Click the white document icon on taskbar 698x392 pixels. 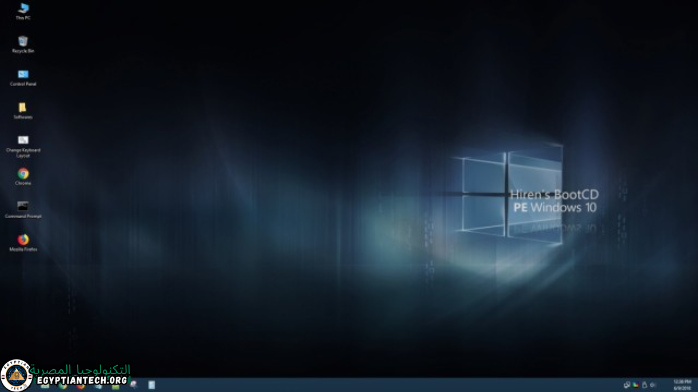pyautogui.click(x=151, y=385)
